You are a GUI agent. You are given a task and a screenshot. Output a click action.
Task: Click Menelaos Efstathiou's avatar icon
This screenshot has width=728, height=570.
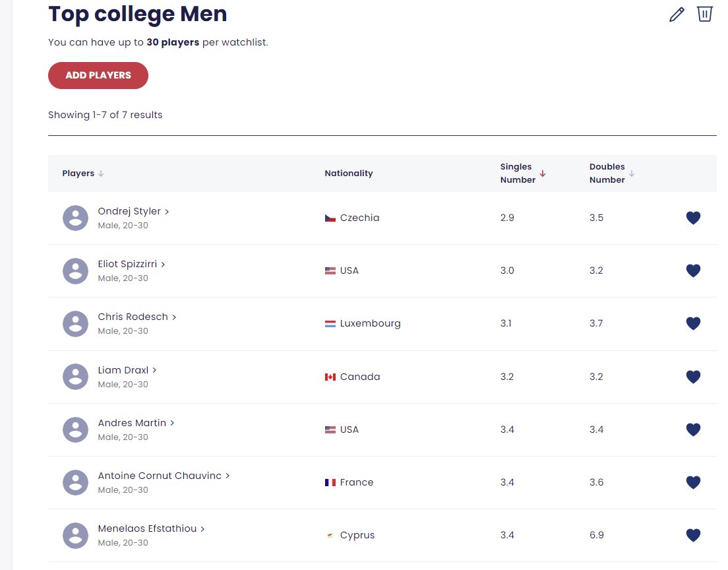coord(75,536)
